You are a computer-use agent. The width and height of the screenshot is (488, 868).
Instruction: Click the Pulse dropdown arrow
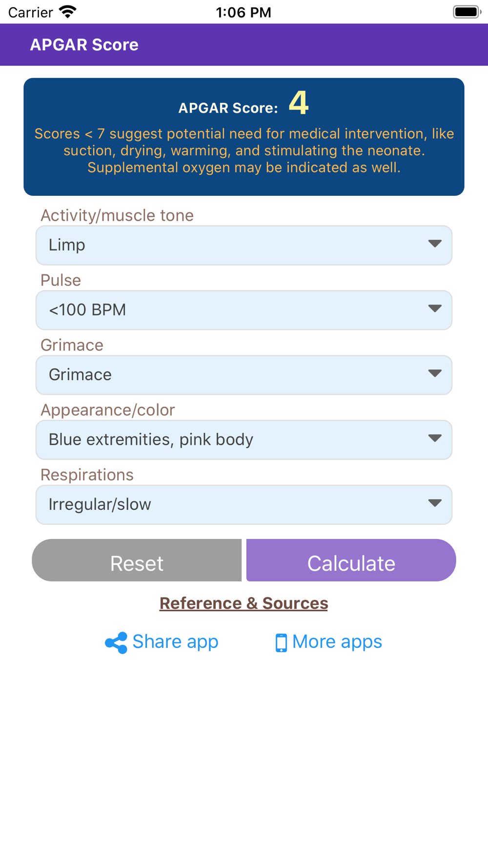point(434,309)
